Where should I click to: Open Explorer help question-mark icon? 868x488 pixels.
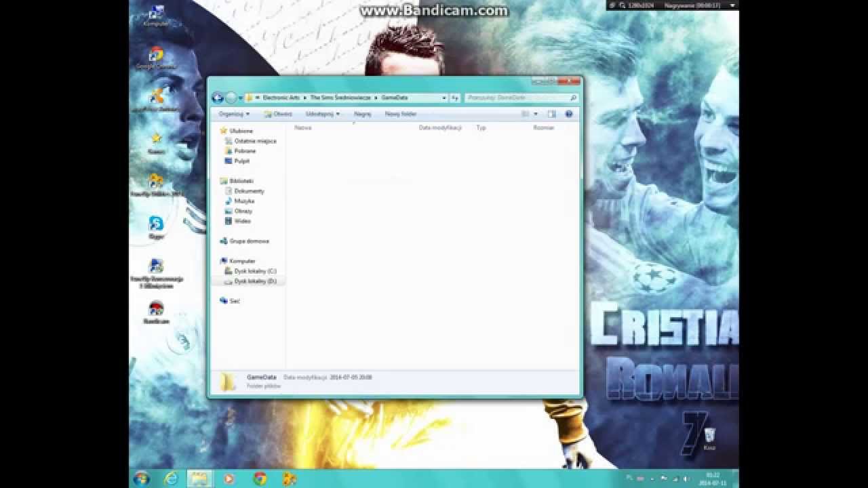(569, 114)
